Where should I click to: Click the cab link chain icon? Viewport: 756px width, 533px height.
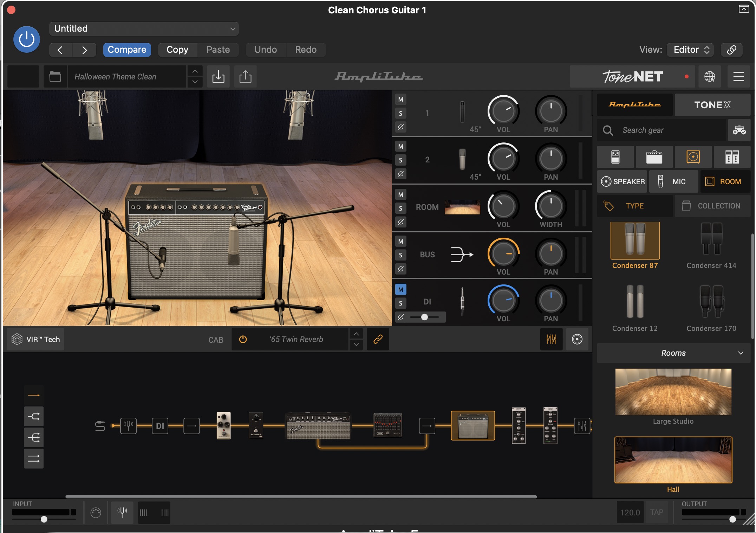point(378,339)
